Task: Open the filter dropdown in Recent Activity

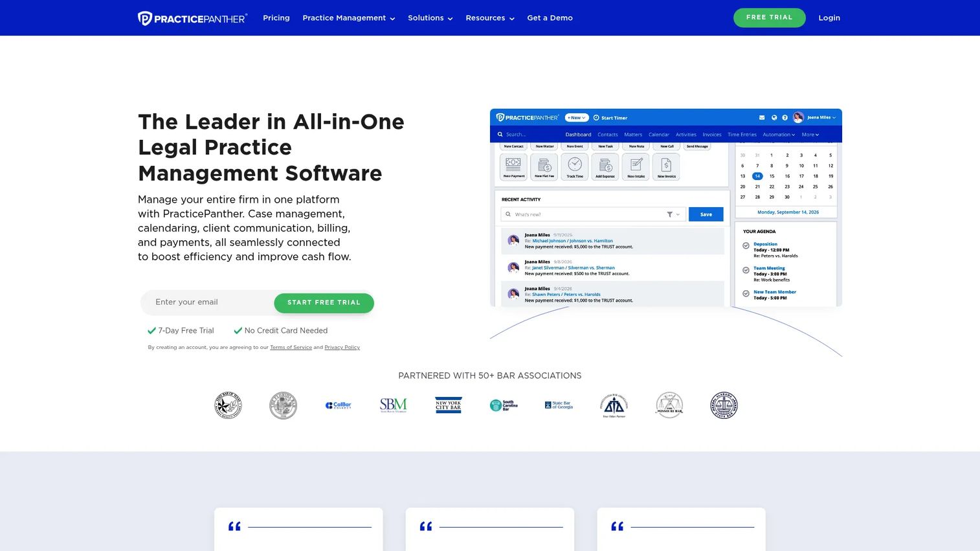Action: click(x=673, y=214)
